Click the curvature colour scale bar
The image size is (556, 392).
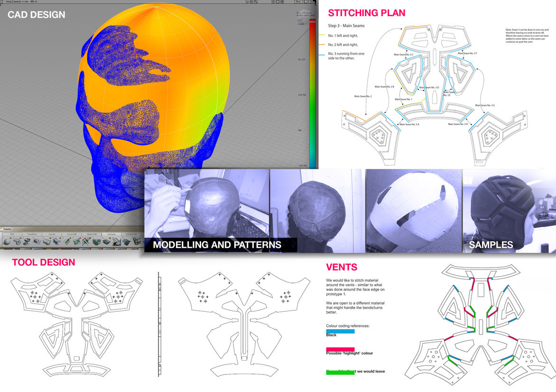(312, 95)
